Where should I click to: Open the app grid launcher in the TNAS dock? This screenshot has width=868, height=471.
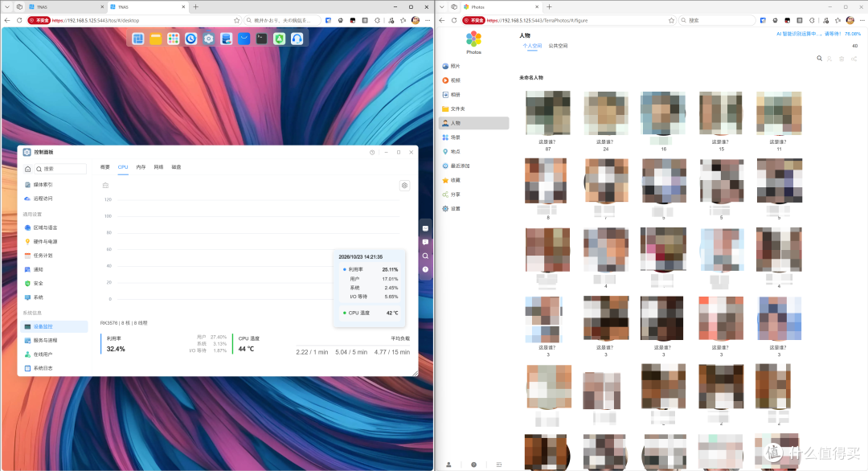point(174,39)
